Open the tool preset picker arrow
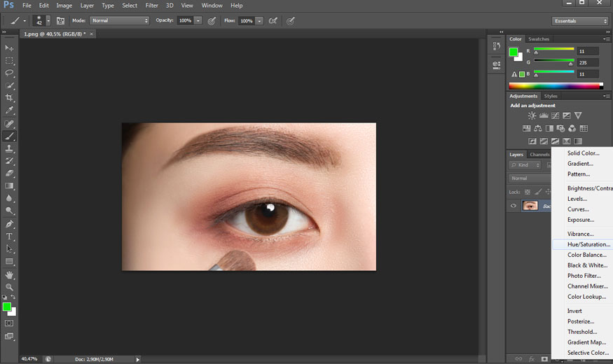 pyautogui.click(x=25, y=21)
